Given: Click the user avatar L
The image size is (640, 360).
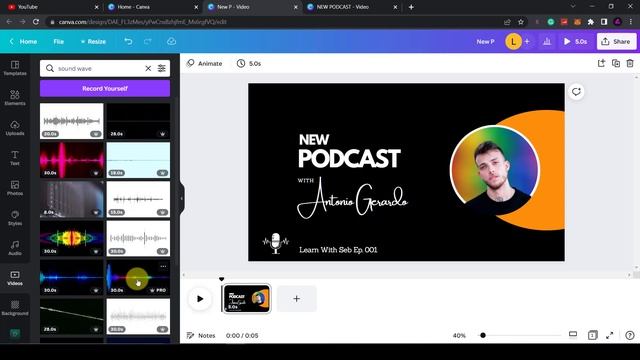Looking at the screenshot, I should point(513,42).
